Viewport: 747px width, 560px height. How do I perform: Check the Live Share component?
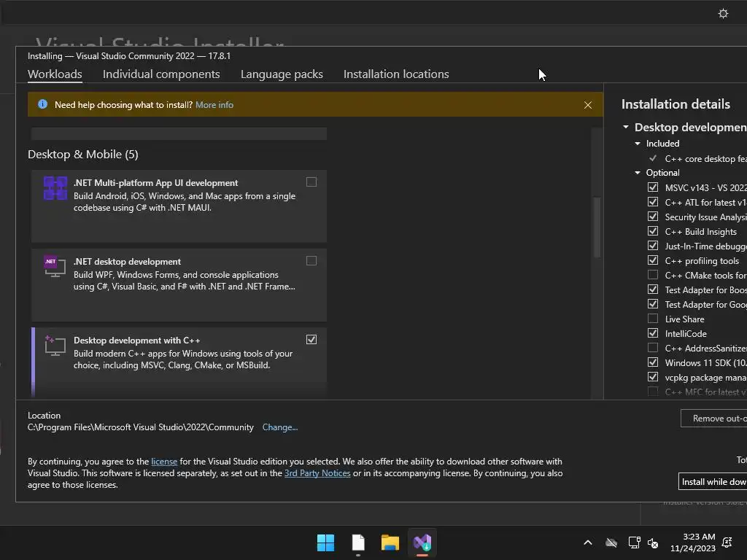653,319
